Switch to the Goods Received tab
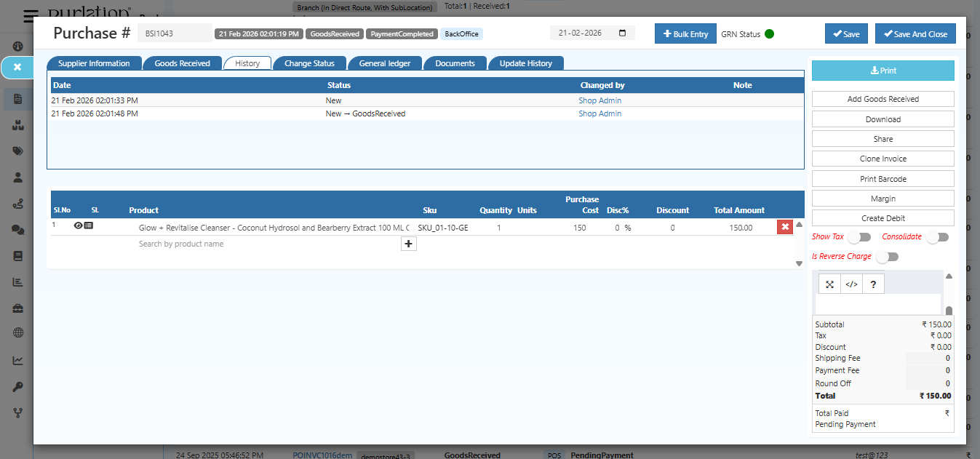The height and width of the screenshot is (459, 980). click(x=182, y=63)
